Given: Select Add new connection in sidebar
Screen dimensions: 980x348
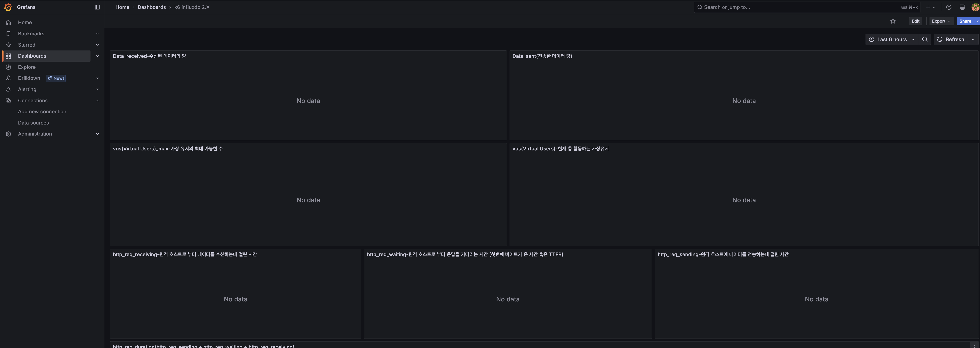Looking at the screenshot, I should pyautogui.click(x=42, y=111).
